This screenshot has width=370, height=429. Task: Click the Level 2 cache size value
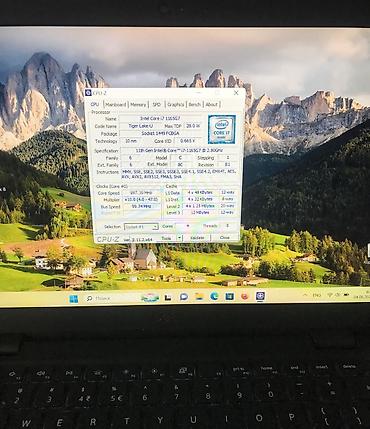(200, 206)
